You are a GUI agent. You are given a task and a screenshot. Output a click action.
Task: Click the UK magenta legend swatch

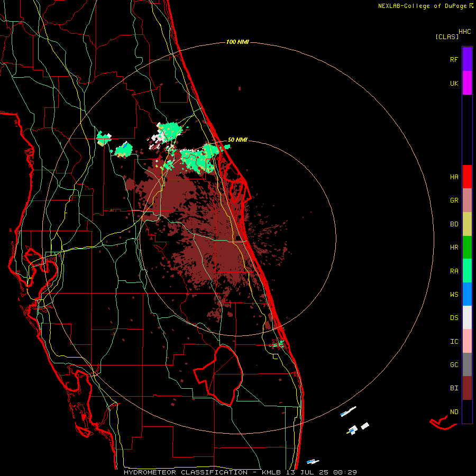pos(467,83)
